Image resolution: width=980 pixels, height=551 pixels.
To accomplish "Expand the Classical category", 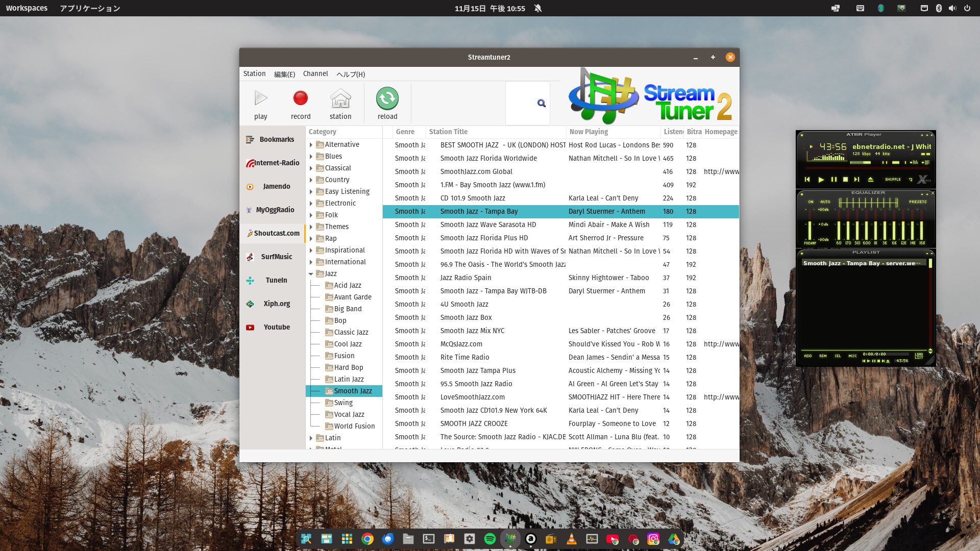I will pos(311,168).
